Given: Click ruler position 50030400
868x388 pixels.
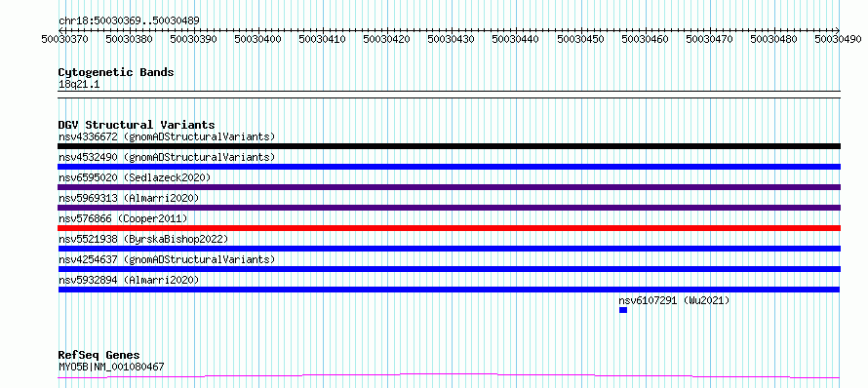Looking at the screenshot, I should [x=258, y=39].
